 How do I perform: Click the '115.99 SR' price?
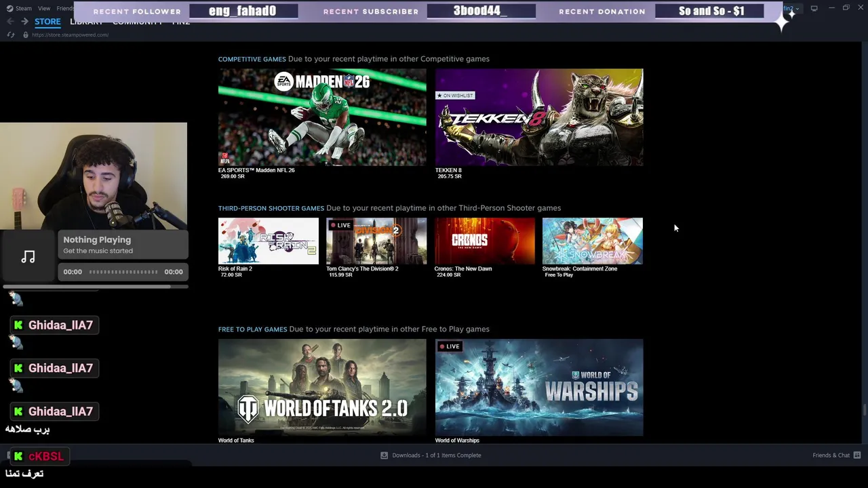tap(341, 274)
